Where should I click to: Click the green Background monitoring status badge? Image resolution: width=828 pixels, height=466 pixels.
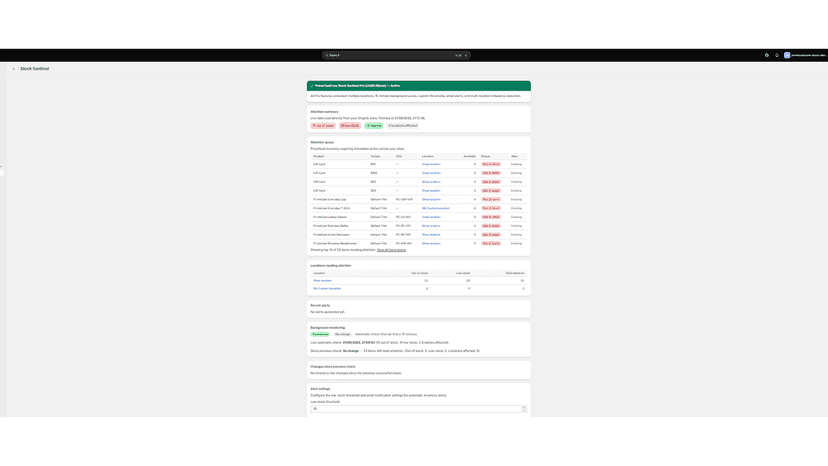tap(320, 334)
